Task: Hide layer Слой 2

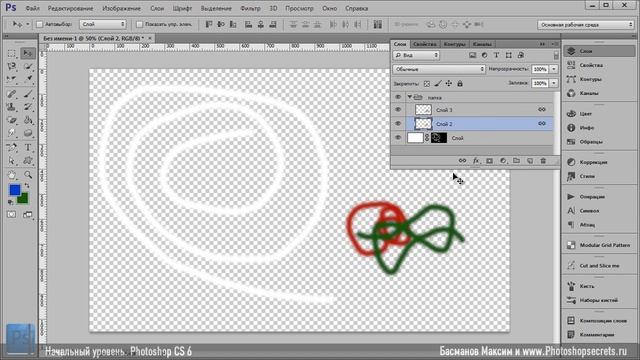Action: point(398,123)
